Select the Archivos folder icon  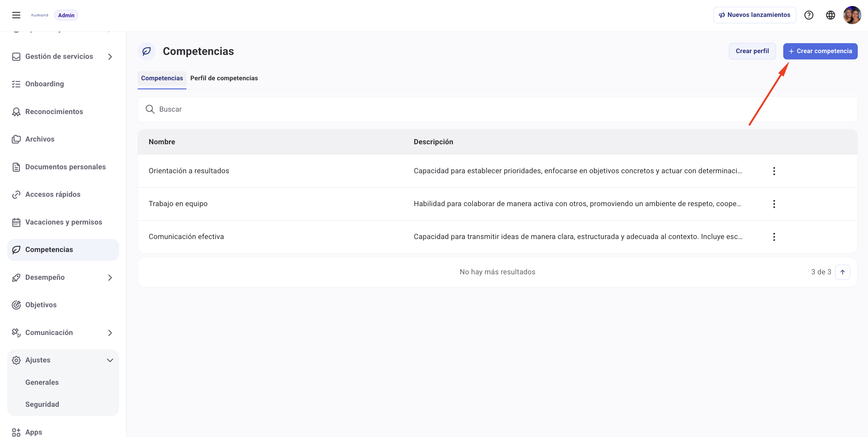(16, 139)
